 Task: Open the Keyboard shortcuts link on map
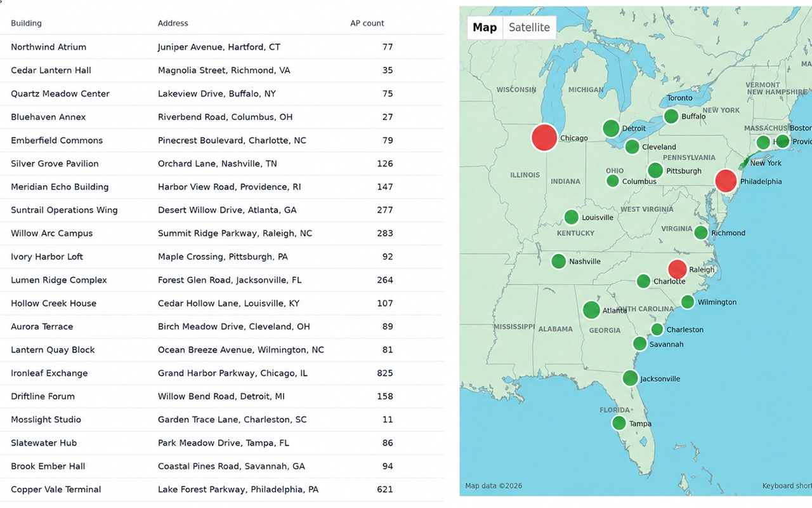(x=787, y=486)
